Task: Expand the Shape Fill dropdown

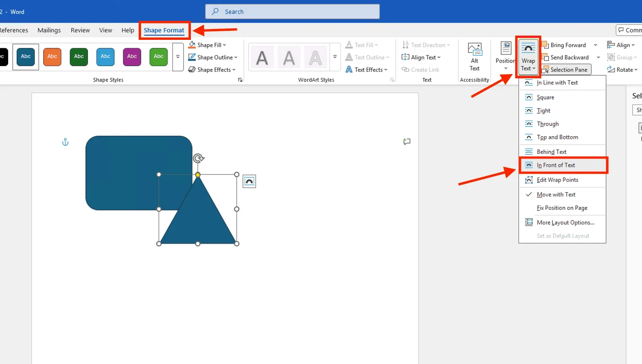Action: pos(225,45)
